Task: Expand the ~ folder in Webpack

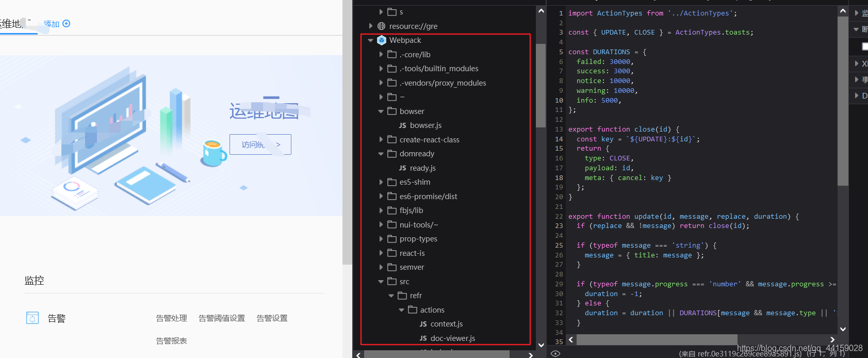Action: (x=381, y=97)
